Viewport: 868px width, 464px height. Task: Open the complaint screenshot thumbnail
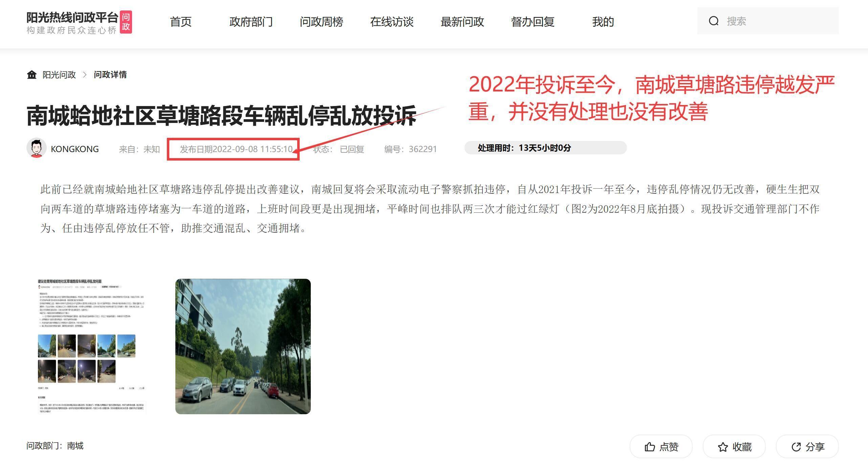click(92, 346)
